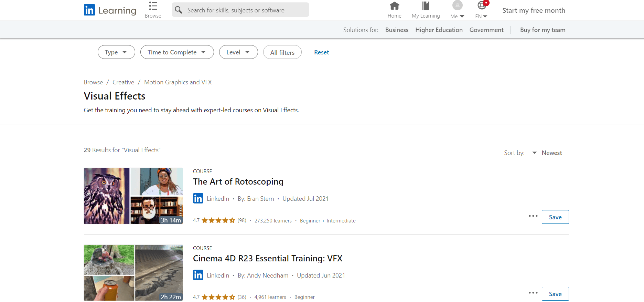Save The Art of Rotoscoping course
The image size is (644, 302).
(555, 217)
